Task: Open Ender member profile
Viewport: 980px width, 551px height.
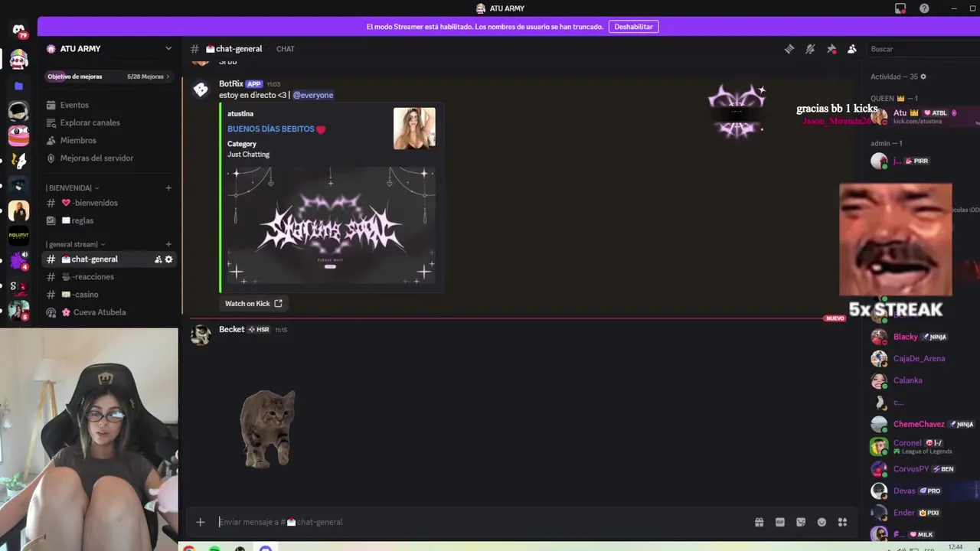Action: (923, 513)
